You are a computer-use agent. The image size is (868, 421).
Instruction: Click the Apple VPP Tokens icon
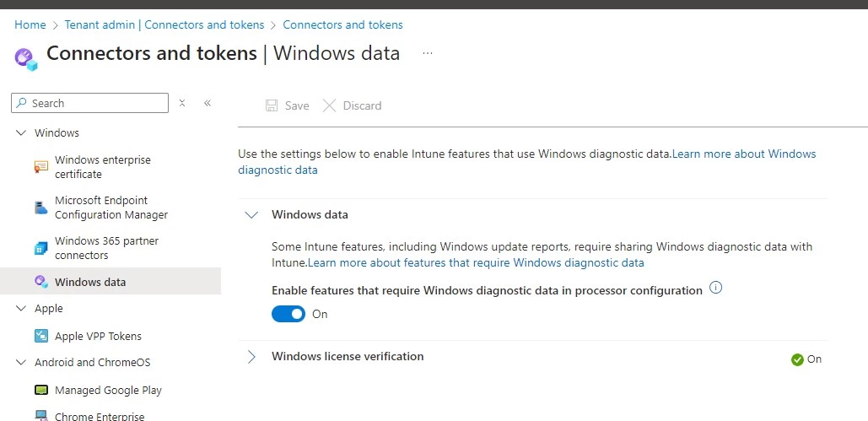click(41, 336)
